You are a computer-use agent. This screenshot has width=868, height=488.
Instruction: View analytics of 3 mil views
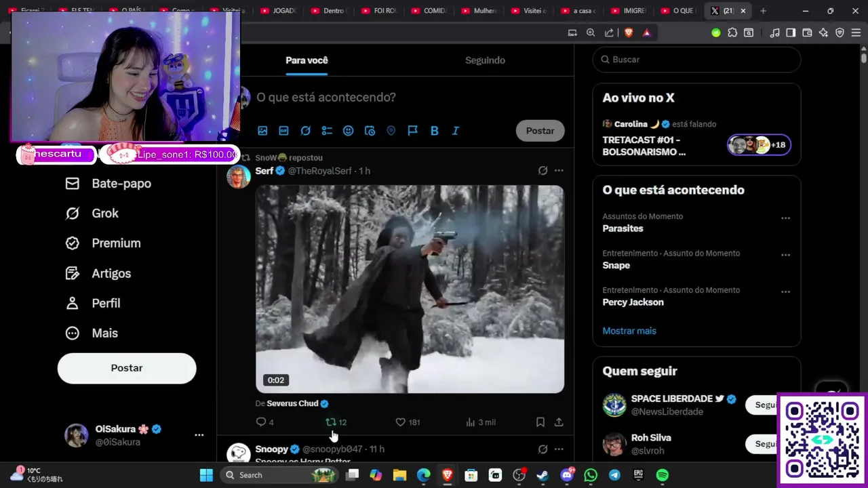pos(481,422)
